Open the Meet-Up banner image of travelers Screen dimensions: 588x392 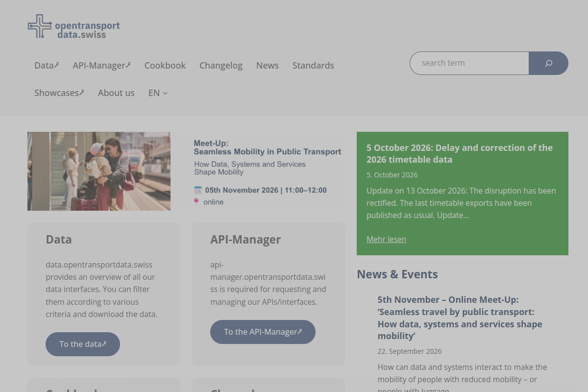coord(99,171)
